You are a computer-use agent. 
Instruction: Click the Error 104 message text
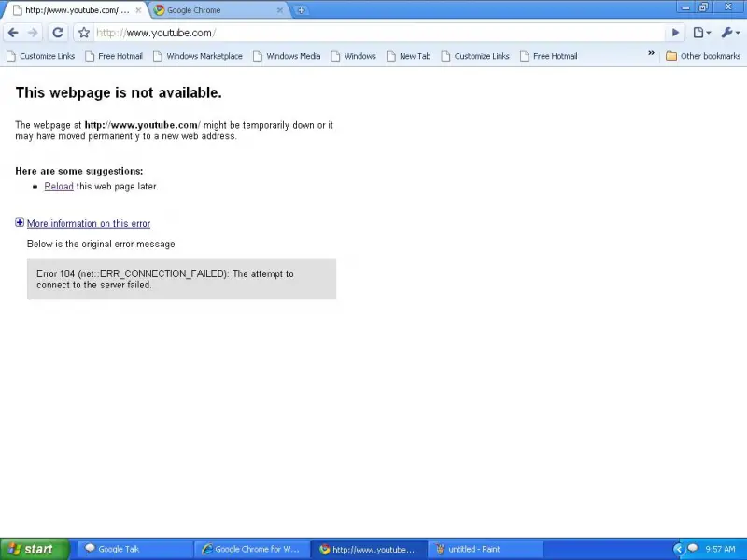click(165, 279)
